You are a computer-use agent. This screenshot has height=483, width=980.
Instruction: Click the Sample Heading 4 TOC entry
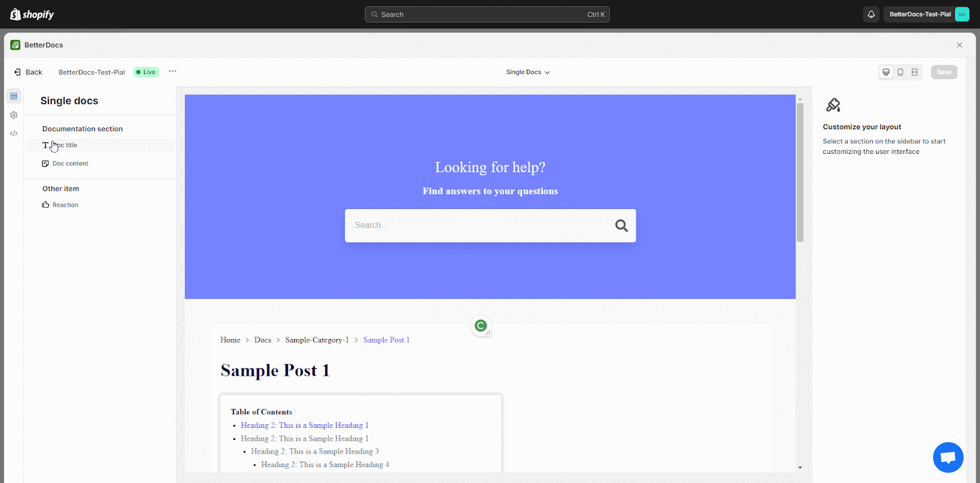pyautogui.click(x=325, y=465)
